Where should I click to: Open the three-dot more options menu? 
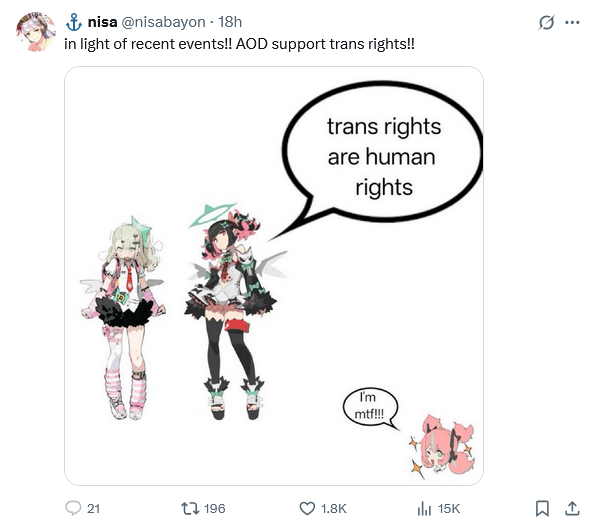tap(572, 22)
